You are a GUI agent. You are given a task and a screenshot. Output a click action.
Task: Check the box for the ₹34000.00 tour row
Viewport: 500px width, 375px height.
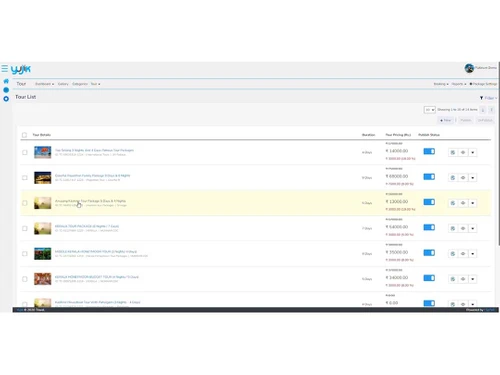[25, 279]
